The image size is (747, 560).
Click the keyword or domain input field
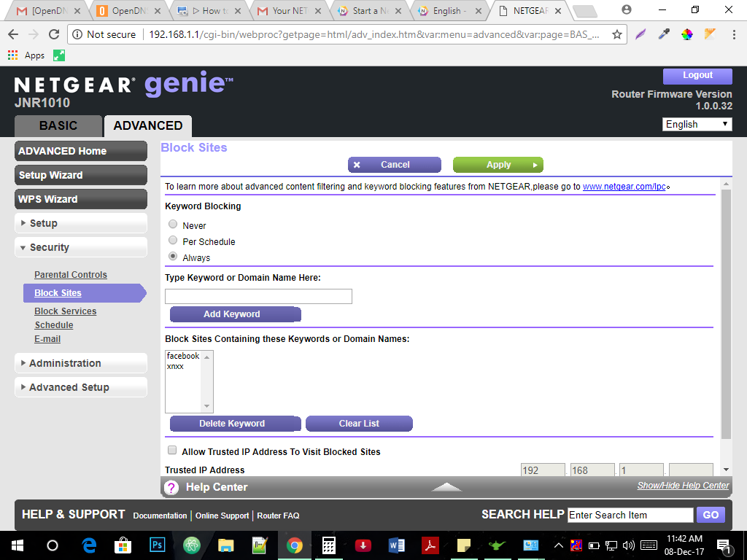(x=258, y=296)
